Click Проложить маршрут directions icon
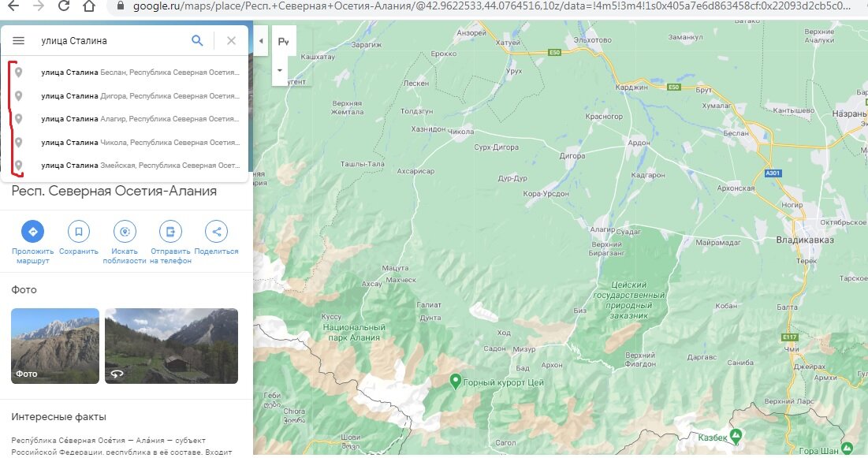Screen dimensions: 868x458 click(x=32, y=232)
